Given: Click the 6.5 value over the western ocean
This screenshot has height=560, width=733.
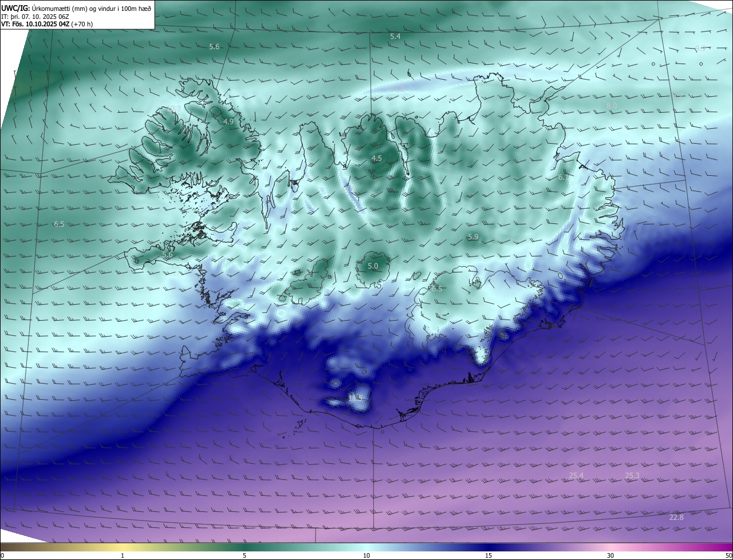Looking at the screenshot, I should pyautogui.click(x=59, y=224).
